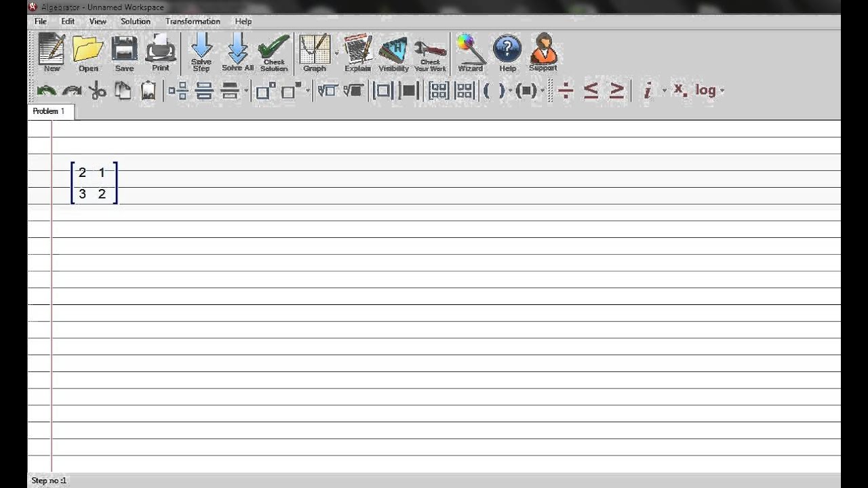Open the Graph tool
The height and width of the screenshot is (488, 868).
tap(315, 52)
